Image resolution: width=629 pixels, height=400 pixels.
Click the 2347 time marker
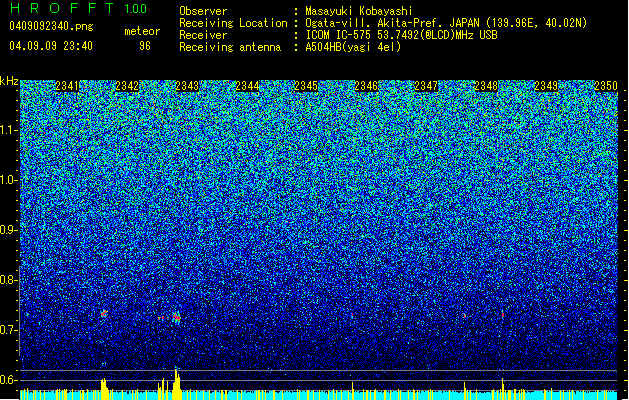[426, 86]
